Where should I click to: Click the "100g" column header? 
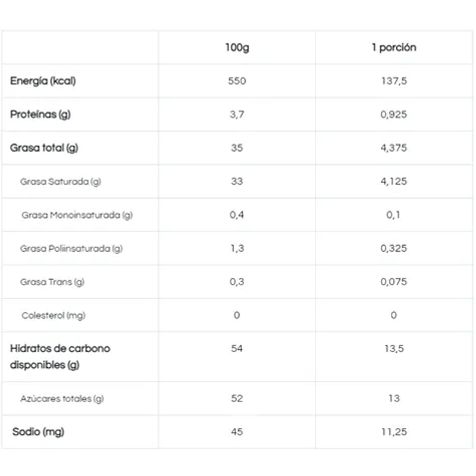click(237, 48)
